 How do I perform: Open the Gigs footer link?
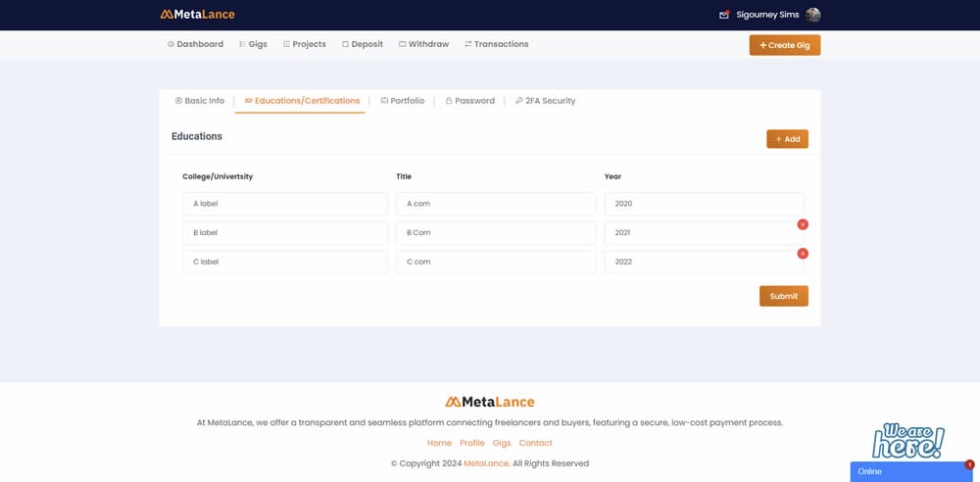(501, 443)
